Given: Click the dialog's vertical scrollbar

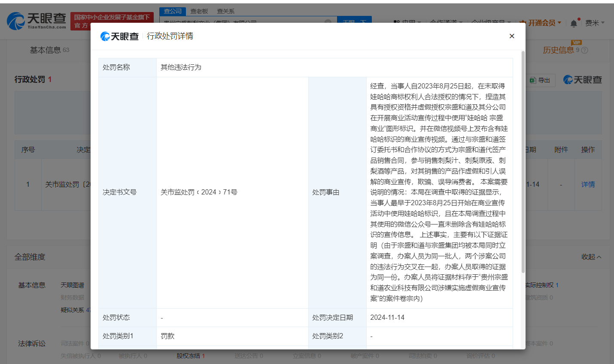Looking at the screenshot, I should tap(523, 163).
